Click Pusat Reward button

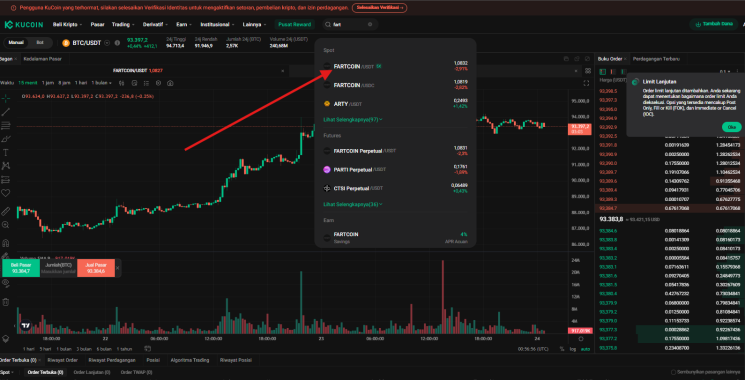click(295, 24)
